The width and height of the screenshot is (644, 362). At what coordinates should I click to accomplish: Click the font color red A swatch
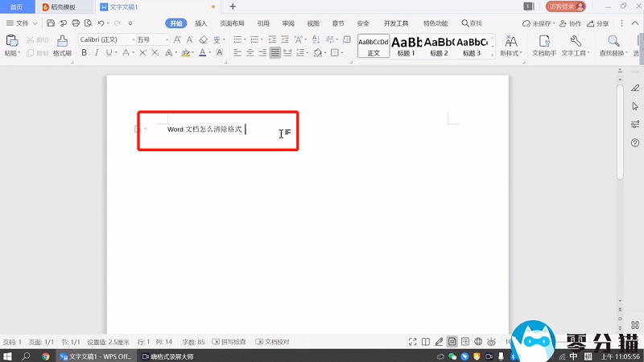click(x=204, y=53)
